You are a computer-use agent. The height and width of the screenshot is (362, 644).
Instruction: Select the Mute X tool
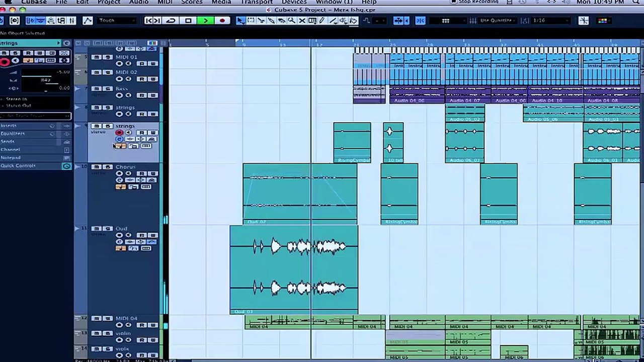[x=302, y=21]
